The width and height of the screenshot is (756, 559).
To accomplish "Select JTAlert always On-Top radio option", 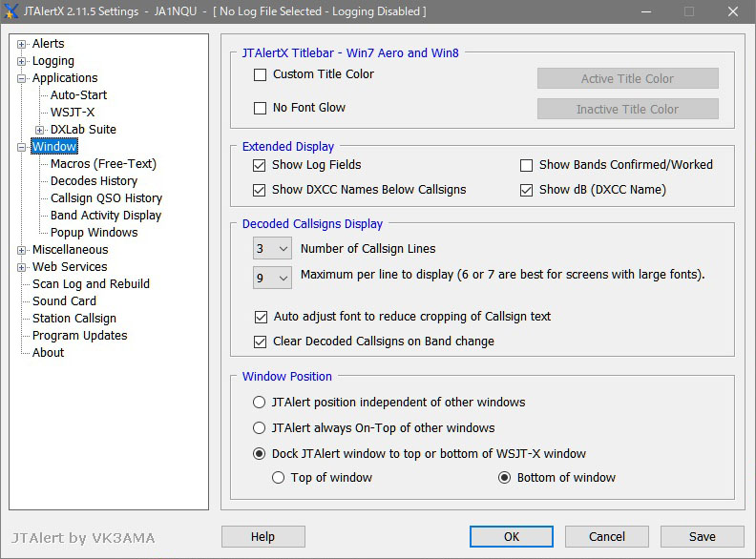I will tap(260, 428).
